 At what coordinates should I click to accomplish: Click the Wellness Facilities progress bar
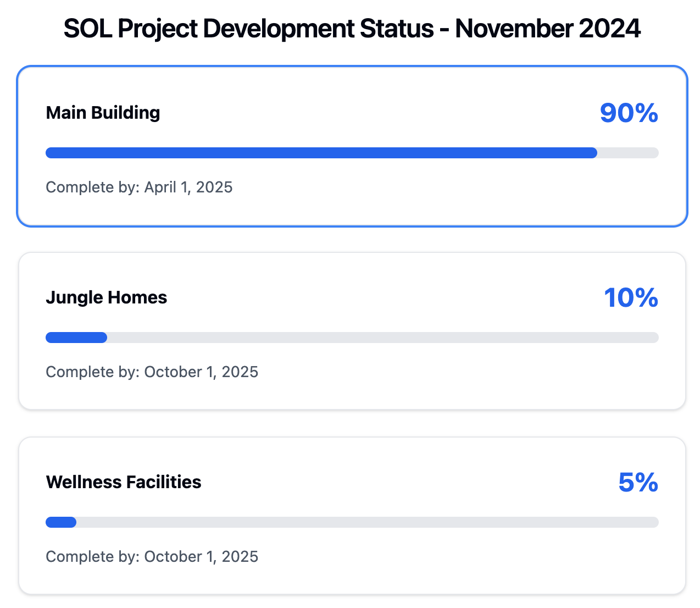point(352,522)
